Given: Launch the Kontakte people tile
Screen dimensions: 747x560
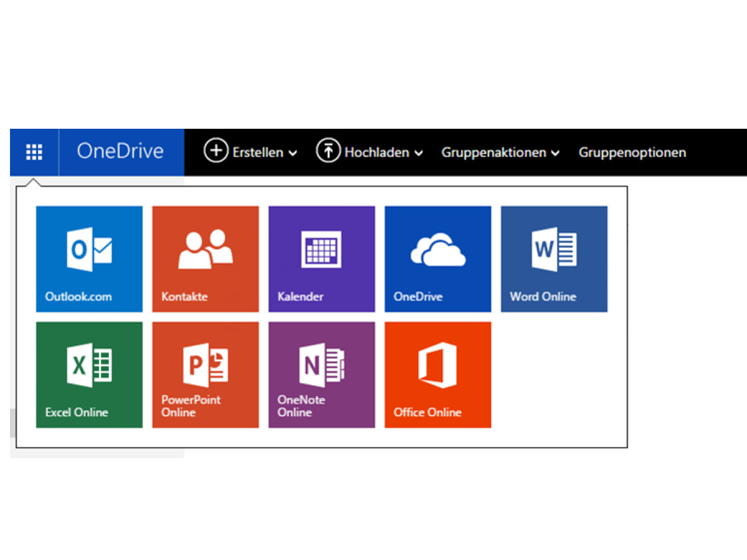Looking at the screenshot, I should click(x=205, y=259).
